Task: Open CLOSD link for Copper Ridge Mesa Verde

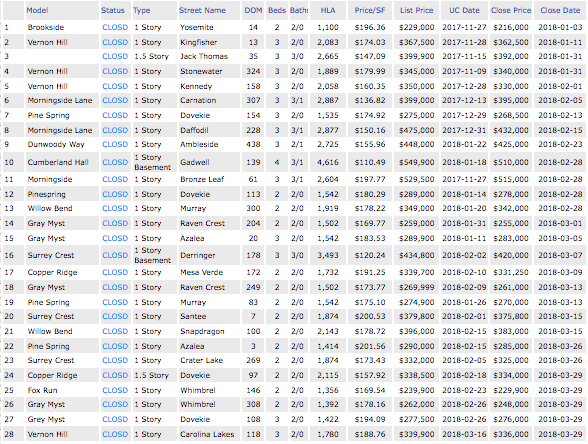Action: tap(115, 272)
